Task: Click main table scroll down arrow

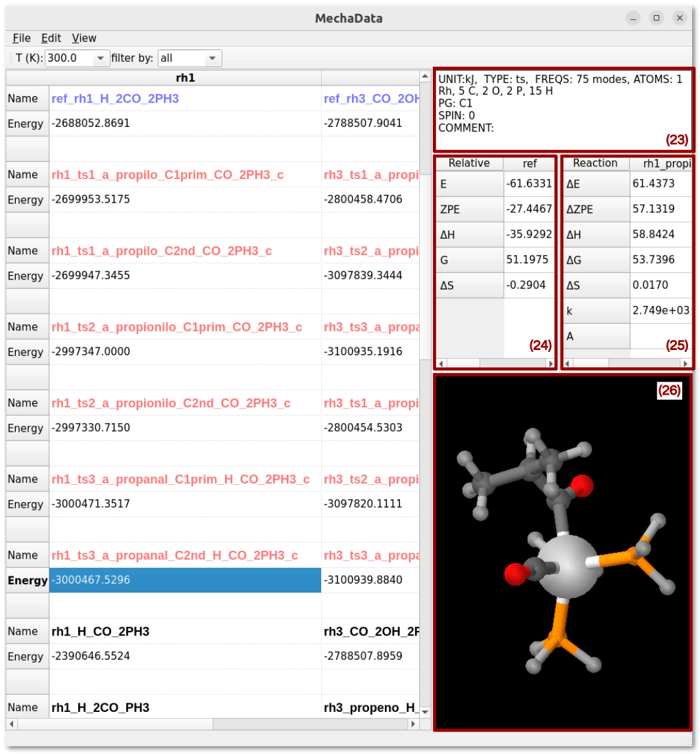Action: pyautogui.click(x=425, y=712)
